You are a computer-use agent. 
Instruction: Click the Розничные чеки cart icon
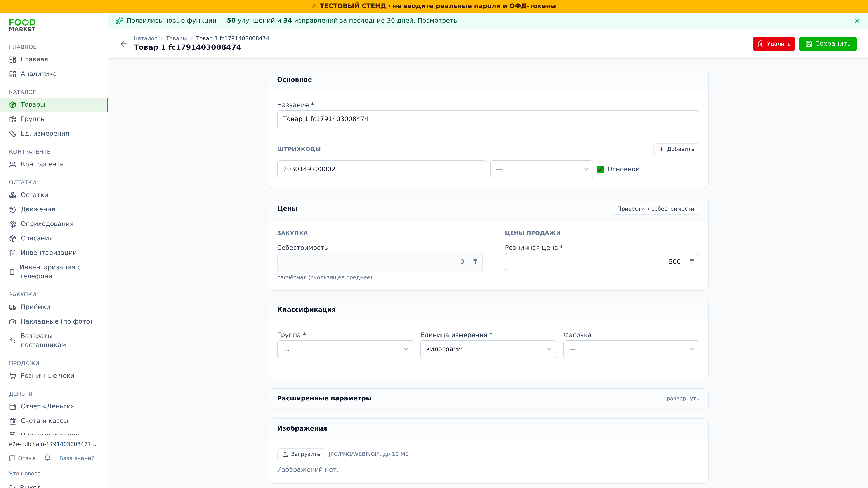(x=12, y=376)
